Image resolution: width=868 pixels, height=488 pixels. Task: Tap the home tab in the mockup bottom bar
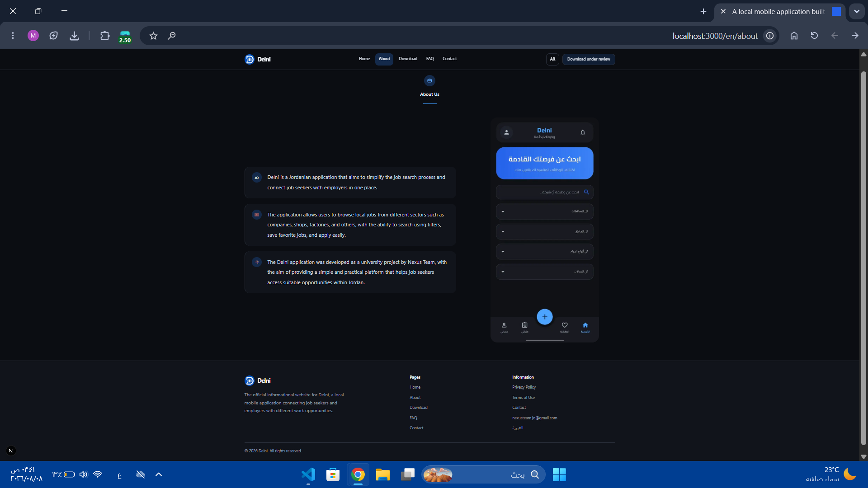[x=585, y=328]
